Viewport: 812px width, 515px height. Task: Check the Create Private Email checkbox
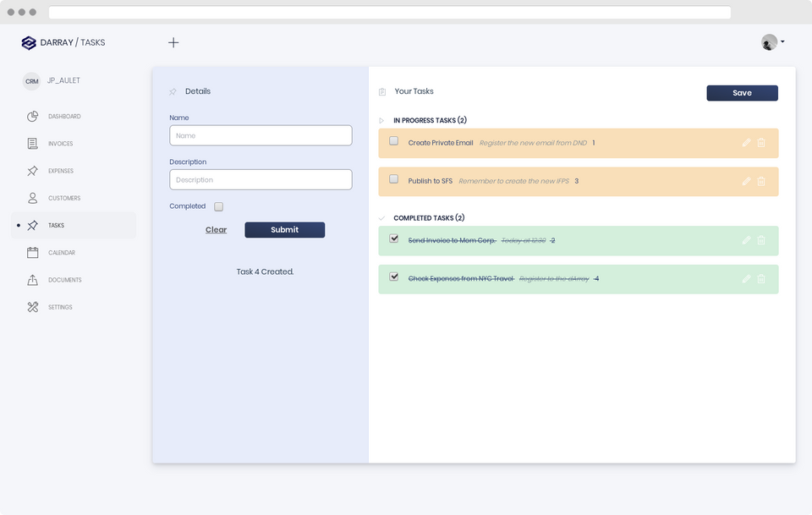(x=393, y=141)
